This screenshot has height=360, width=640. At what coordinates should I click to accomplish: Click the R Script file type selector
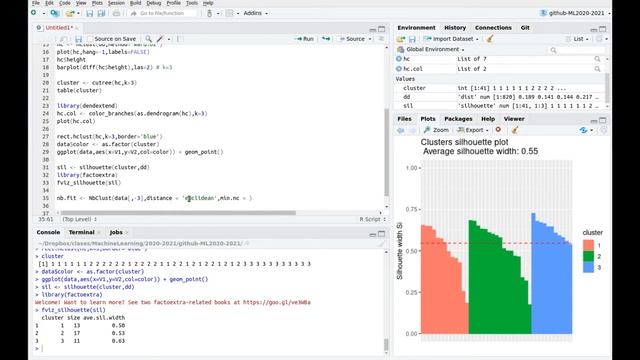pyautogui.click(x=372, y=219)
